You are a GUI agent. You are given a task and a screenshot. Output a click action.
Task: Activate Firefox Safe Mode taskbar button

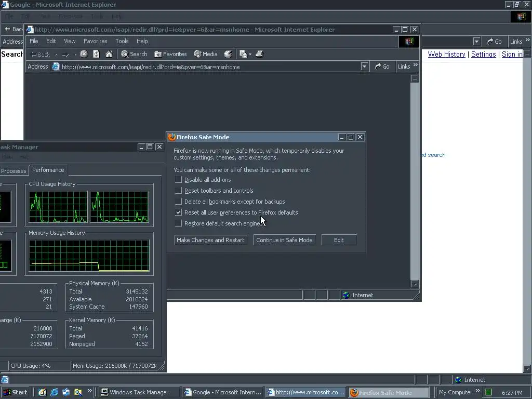389,392
